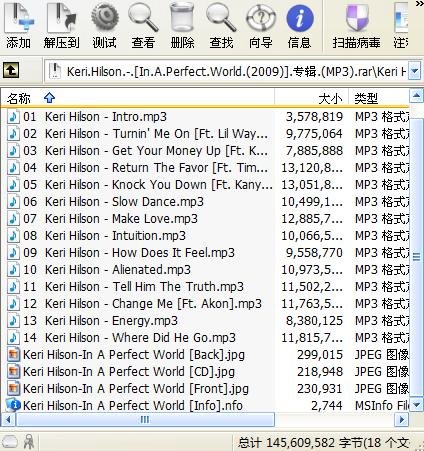Image resolution: width=424 pixels, height=451 pixels.
Task: Select 14 Where Did He Go.mp3
Action: point(121,338)
